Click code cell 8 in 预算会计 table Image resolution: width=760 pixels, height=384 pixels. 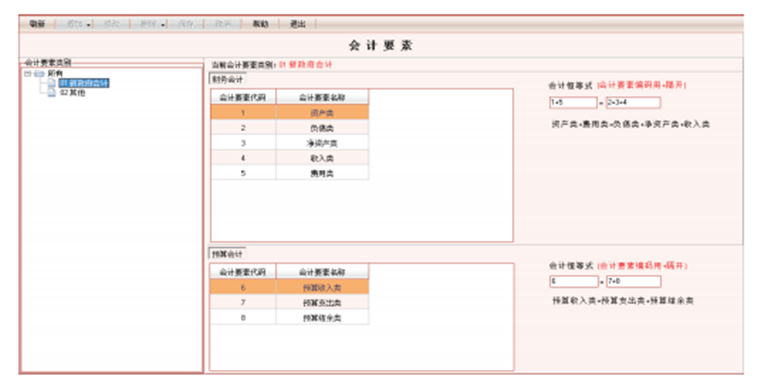pyautogui.click(x=243, y=318)
